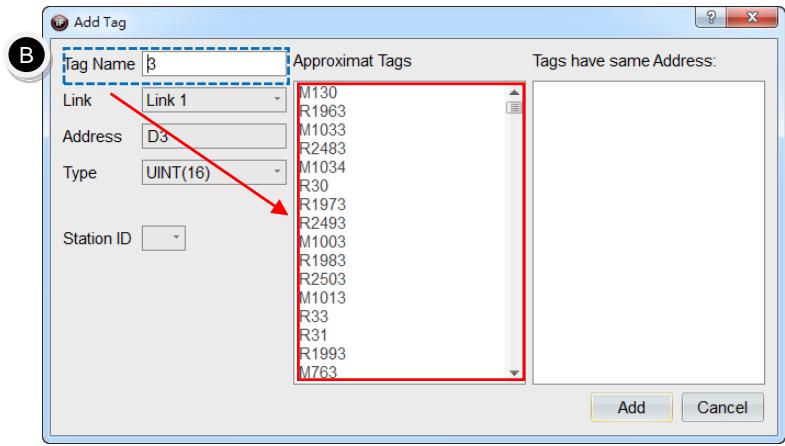Click the scroll up arrow in tag list
Screen dimensions: 785x446
pos(514,93)
